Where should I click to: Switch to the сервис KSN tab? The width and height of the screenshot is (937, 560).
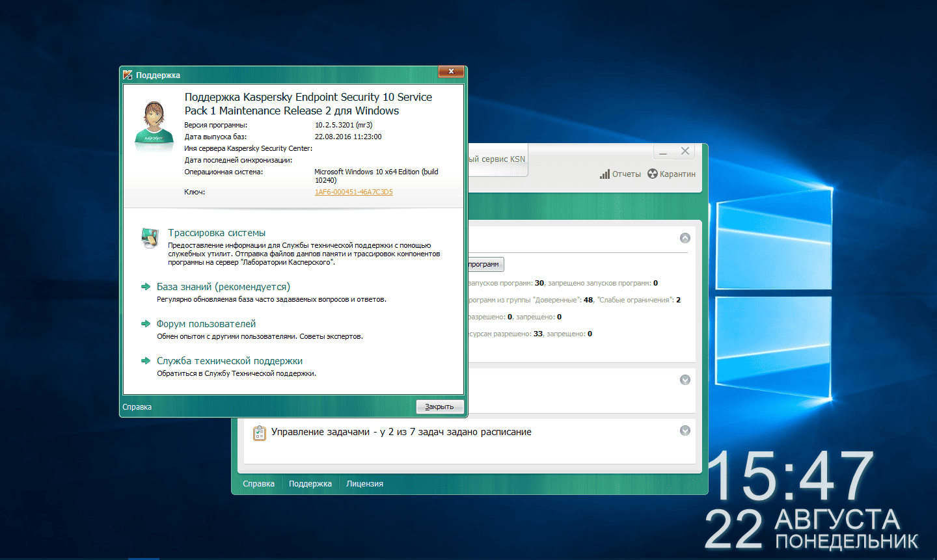point(497,159)
